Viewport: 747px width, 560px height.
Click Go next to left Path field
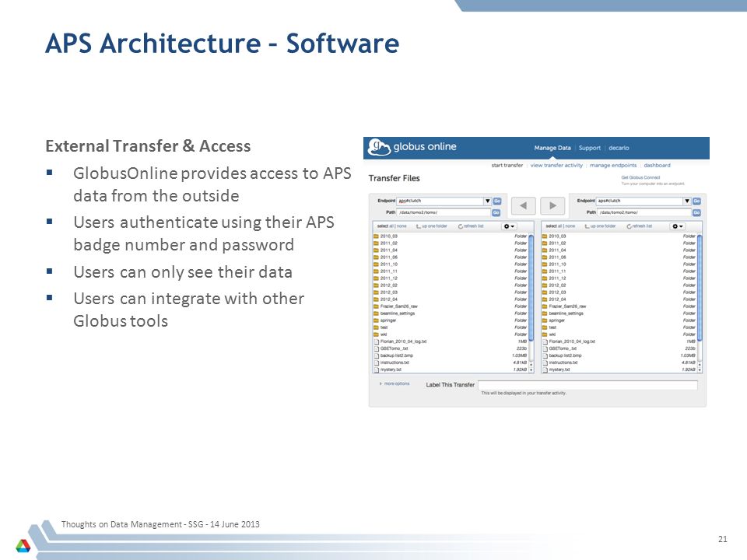coord(496,212)
